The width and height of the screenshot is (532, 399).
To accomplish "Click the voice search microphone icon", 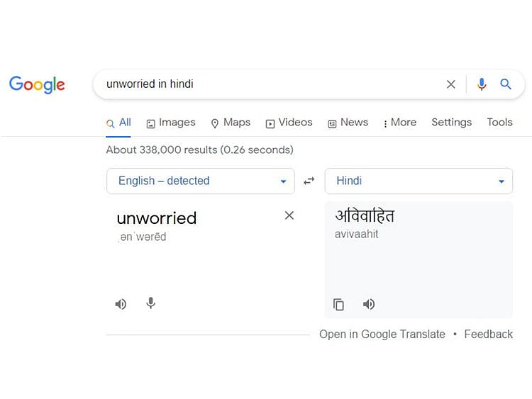I will (x=482, y=84).
